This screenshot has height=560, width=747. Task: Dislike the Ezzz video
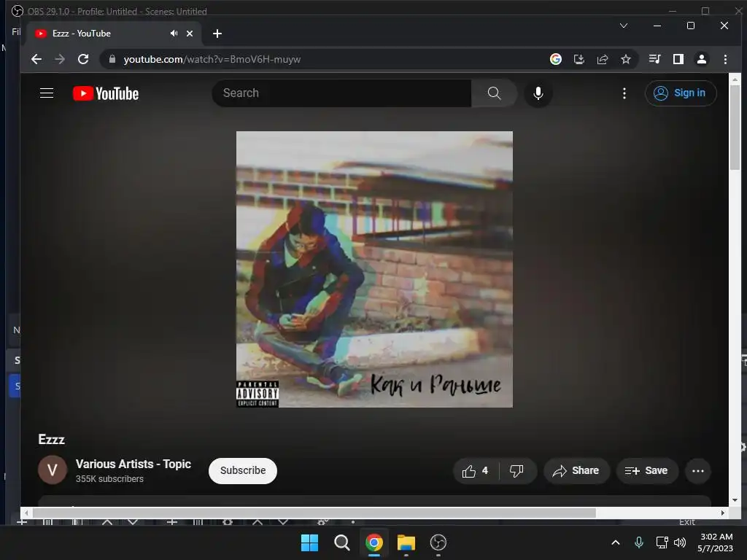[516, 471]
